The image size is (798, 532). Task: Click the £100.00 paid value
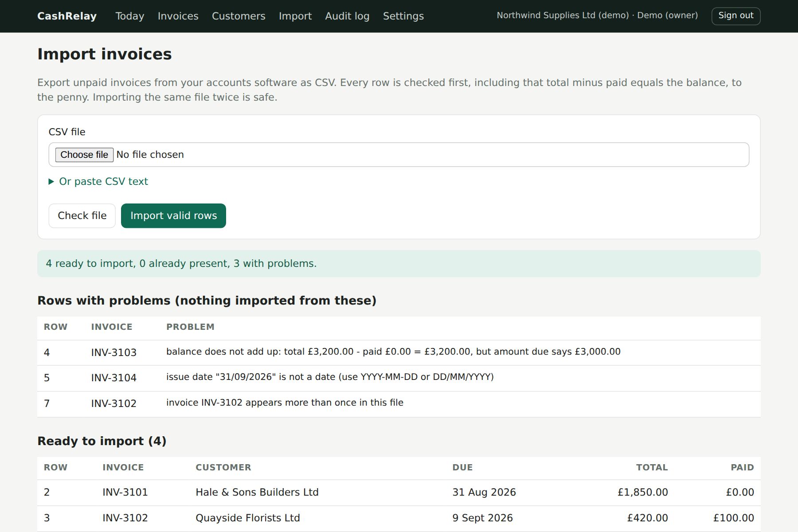733,518
